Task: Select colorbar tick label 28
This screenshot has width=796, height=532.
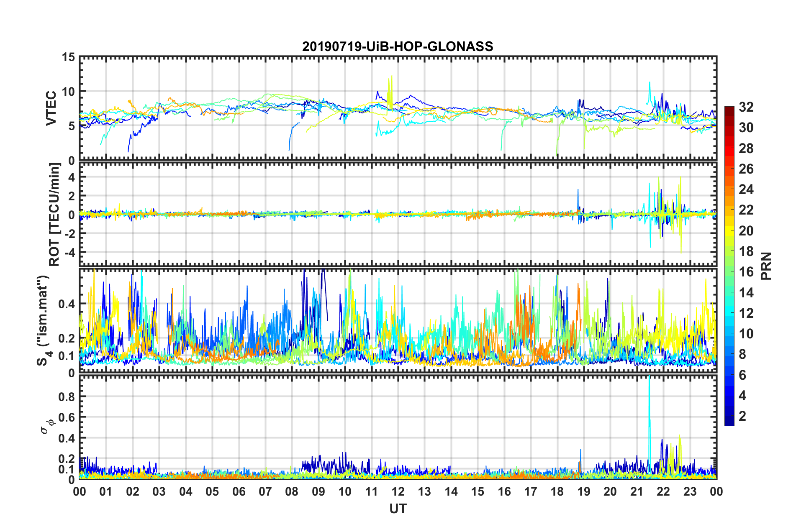Action: pos(746,148)
